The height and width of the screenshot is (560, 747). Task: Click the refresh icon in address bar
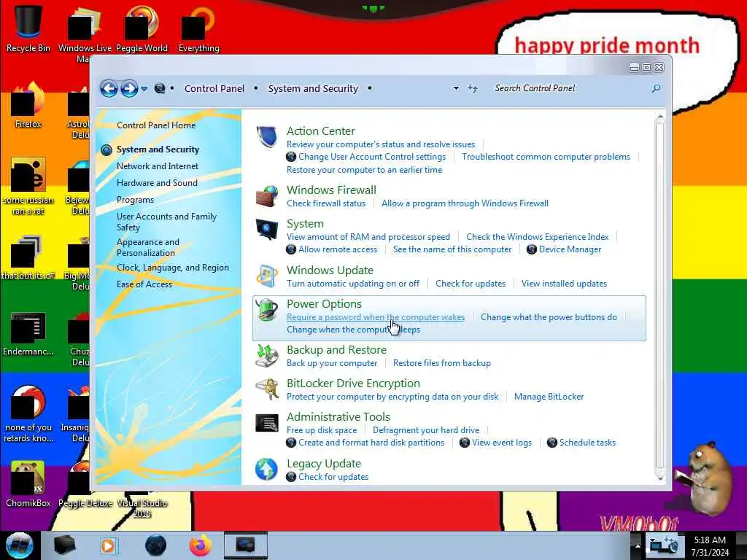tap(473, 88)
